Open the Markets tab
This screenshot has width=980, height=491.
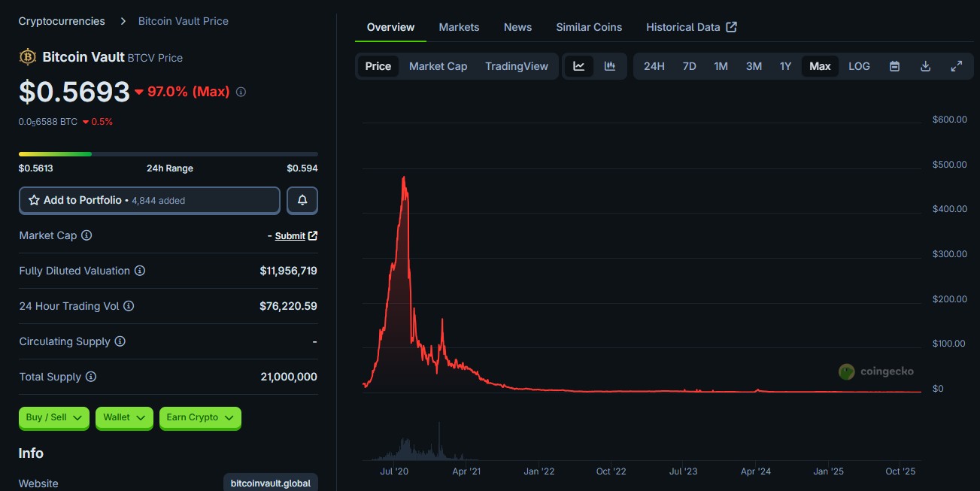[459, 27]
